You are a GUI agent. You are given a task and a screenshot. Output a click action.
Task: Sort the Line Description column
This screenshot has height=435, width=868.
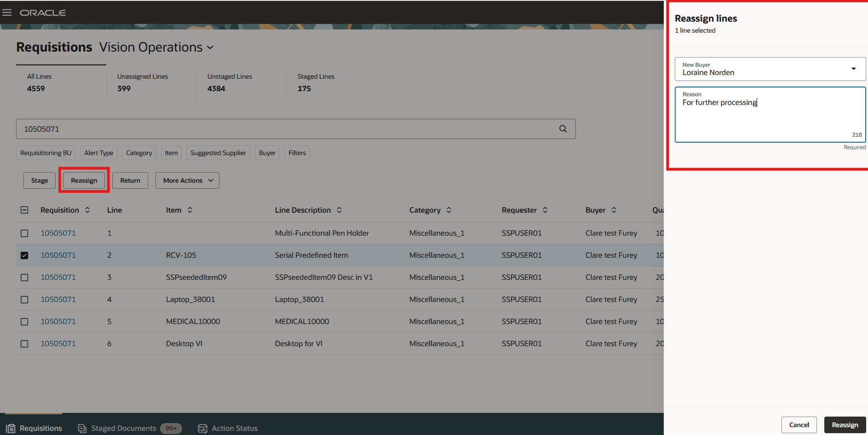[x=339, y=210]
